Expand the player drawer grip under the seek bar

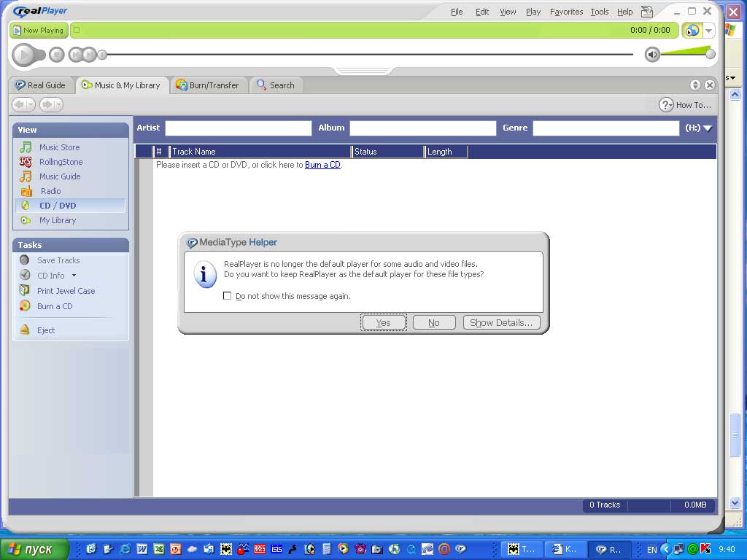(x=365, y=71)
